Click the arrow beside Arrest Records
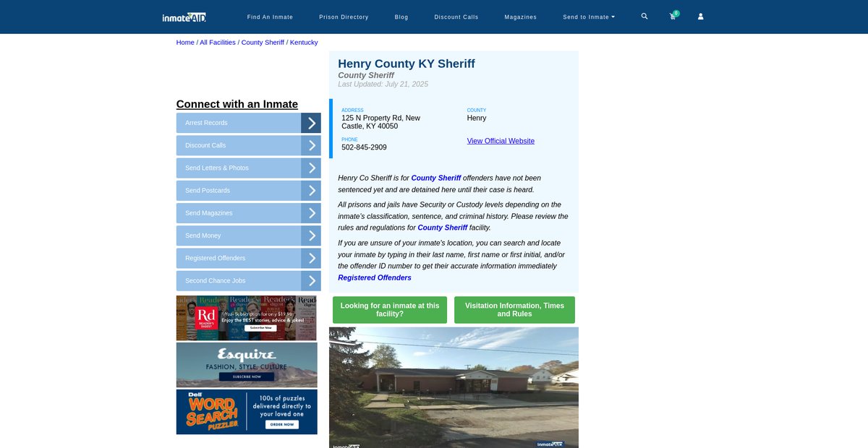 click(311, 123)
